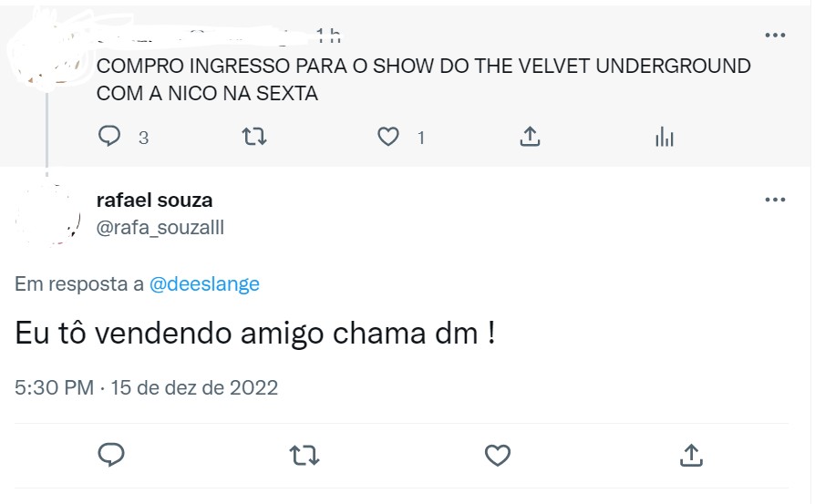
Task: Open the COMPRO INGRESSO tweet text
Action: click(423, 79)
